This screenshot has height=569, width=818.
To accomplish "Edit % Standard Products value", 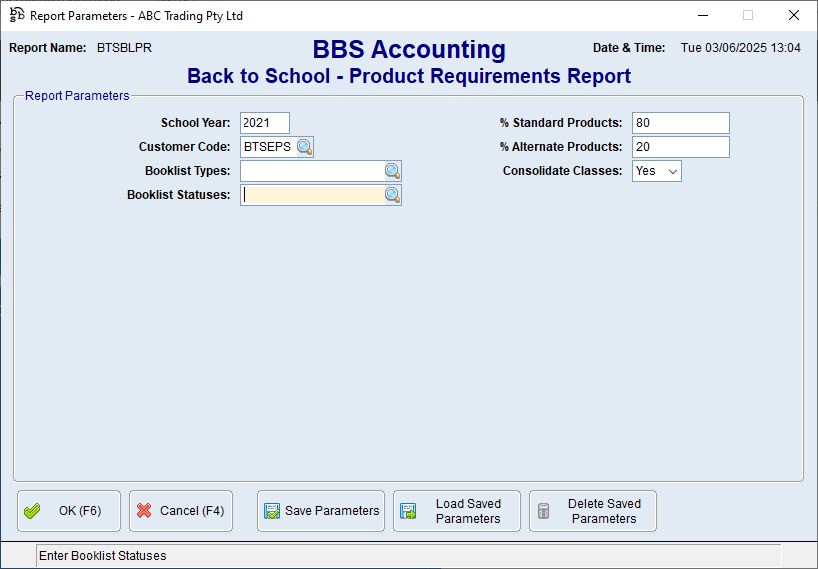I will coord(681,123).
